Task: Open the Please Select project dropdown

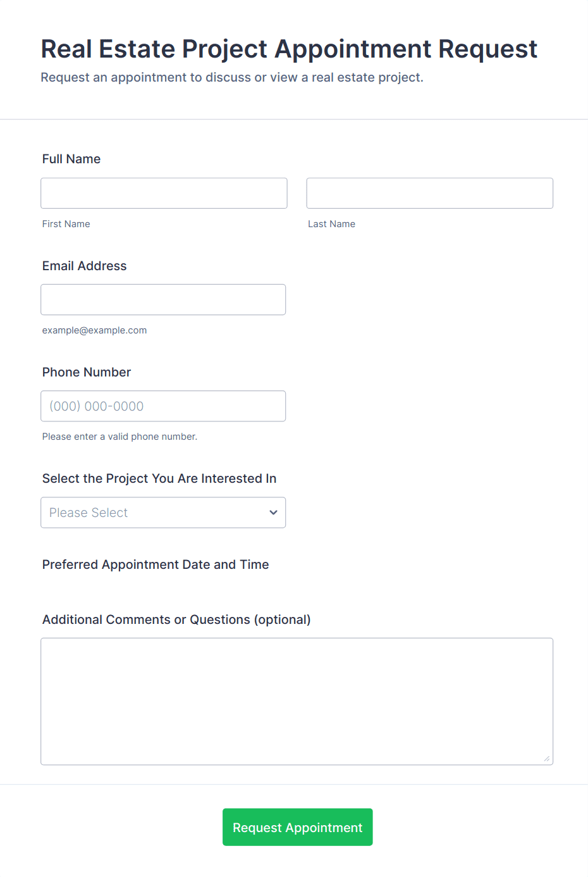Action: [163, 512]
